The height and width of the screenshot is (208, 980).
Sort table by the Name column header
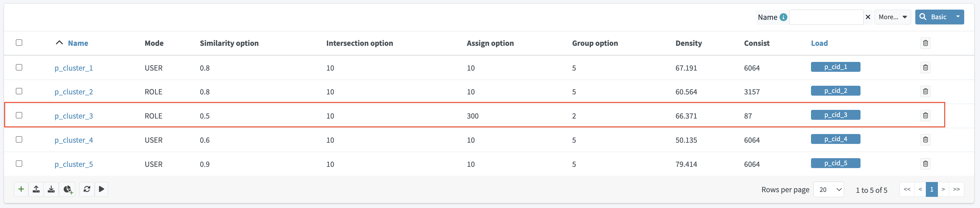pos(78,43)
